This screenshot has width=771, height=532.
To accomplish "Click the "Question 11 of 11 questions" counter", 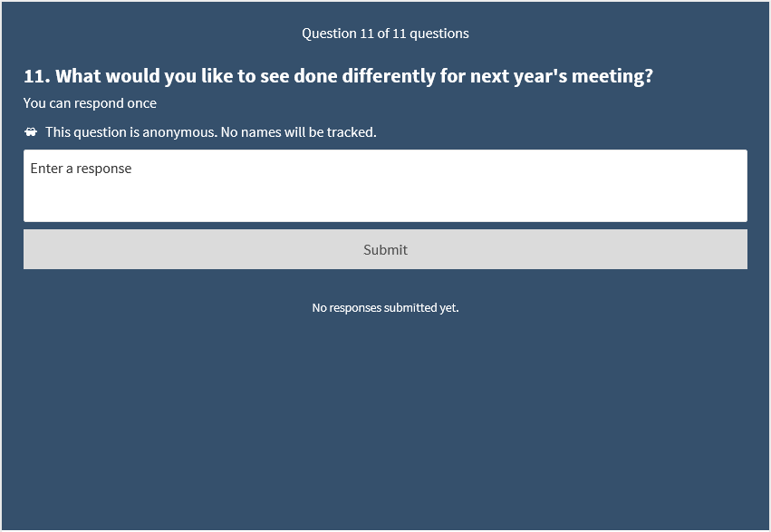I will coord(385,34).
